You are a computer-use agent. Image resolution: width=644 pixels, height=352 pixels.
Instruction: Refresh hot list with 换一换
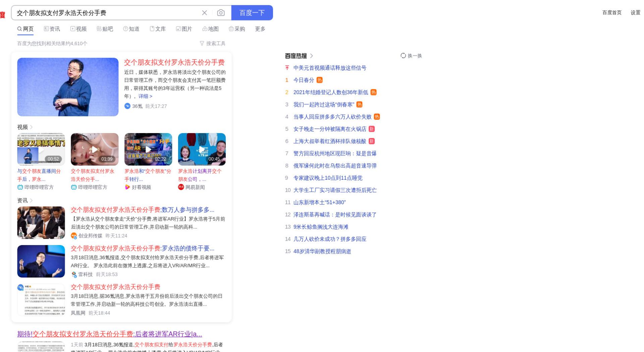pos(411,56)
